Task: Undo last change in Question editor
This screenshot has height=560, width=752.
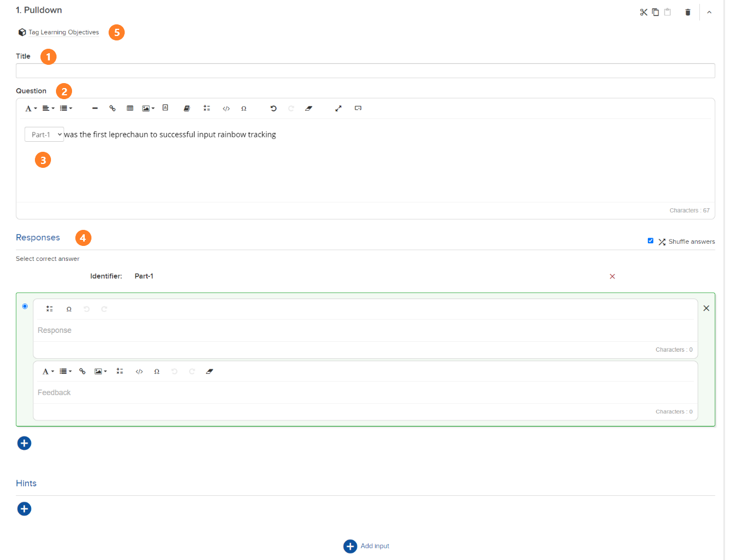Action: point(273,109)
